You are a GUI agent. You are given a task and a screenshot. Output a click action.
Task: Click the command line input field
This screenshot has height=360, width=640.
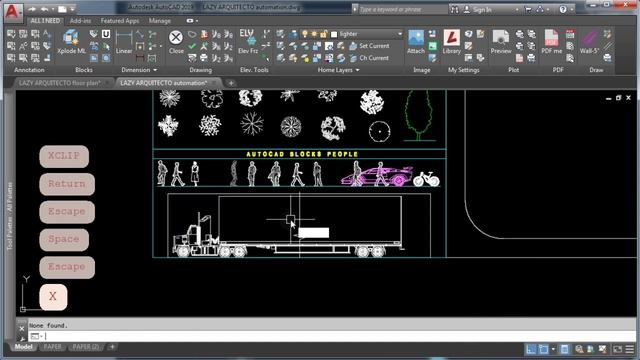pyautogui.click(x=331, y=336)
